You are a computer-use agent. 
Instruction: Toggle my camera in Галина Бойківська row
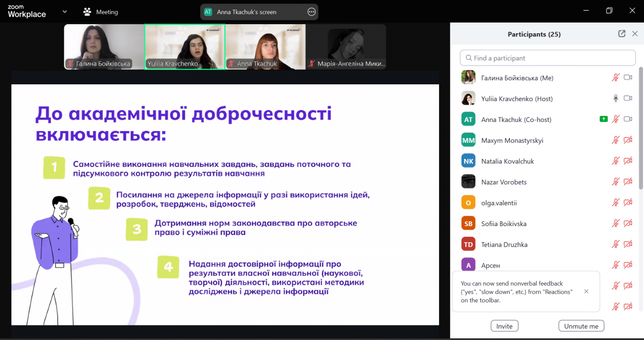click(x=628, y=78)
